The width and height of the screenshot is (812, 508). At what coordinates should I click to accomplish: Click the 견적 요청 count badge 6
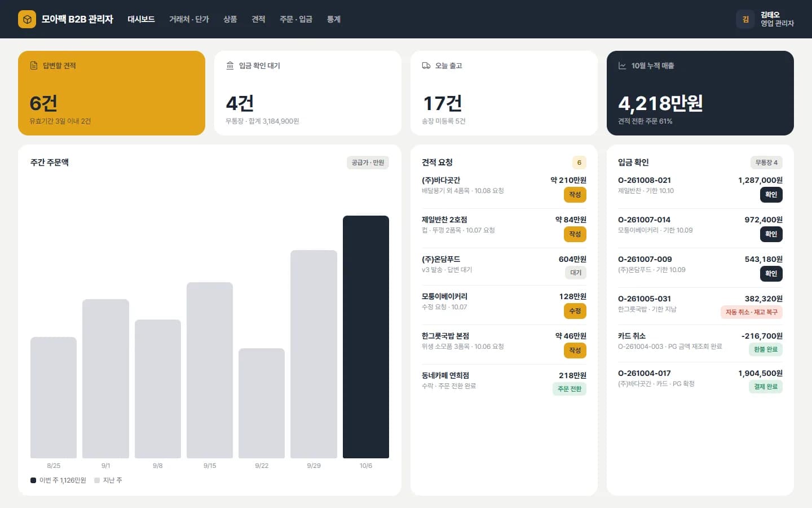tap(579, 163)
